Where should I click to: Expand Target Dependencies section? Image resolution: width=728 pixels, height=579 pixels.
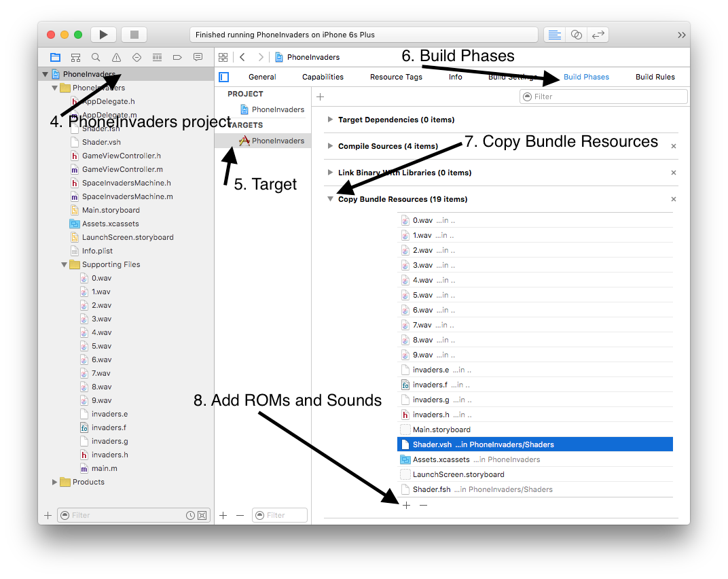point(330,120)
